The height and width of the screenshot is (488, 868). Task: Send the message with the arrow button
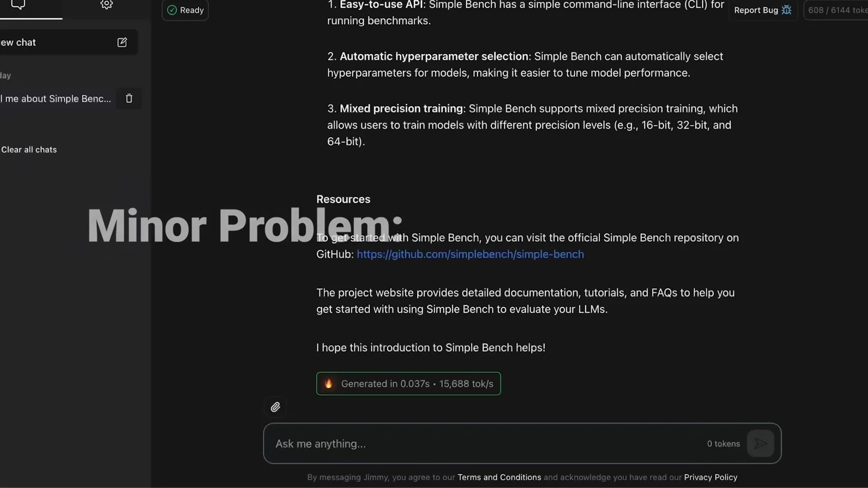click(x=761, y=444)
